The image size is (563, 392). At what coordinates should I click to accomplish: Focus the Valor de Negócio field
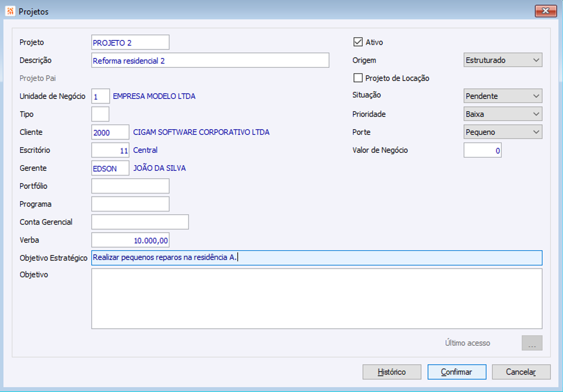click(483, 150)
